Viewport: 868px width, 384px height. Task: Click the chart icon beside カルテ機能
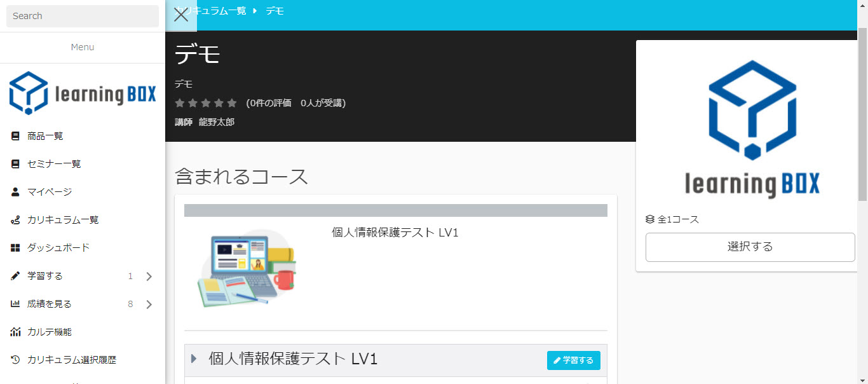(15, 332)
